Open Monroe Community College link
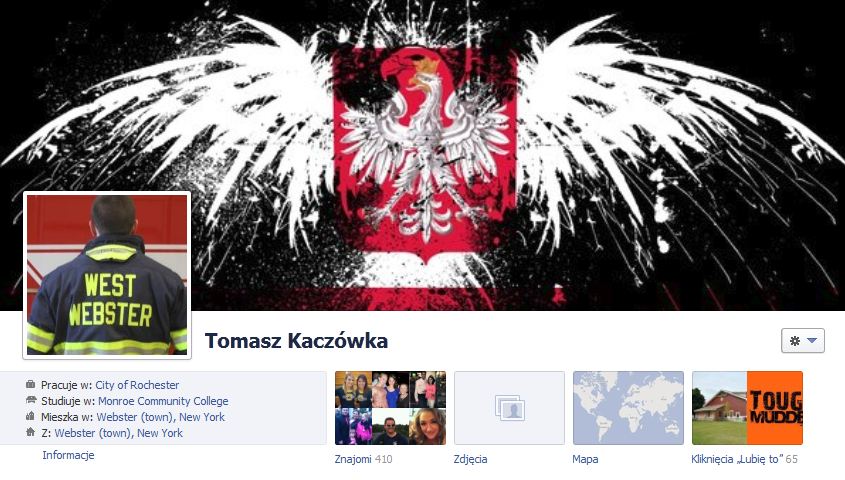The height and width of the screenshot is (480, 845). pyautogui.click(x=163, y=401)
